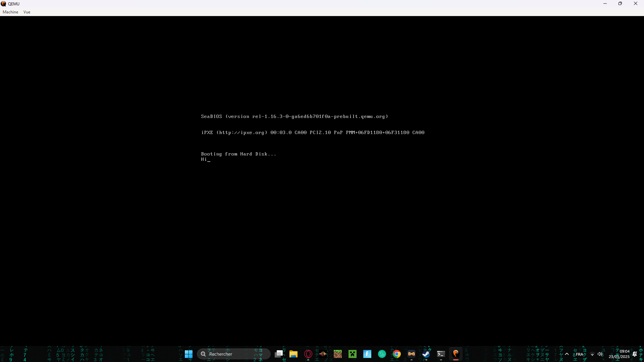
Task: Launch Google Chrome from the taskbar
Action: [396, 354]
